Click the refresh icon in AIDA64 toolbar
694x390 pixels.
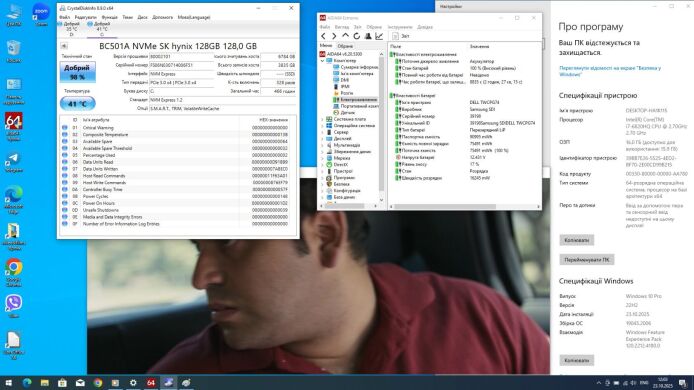pyautogui.click(x=356, y=36)
